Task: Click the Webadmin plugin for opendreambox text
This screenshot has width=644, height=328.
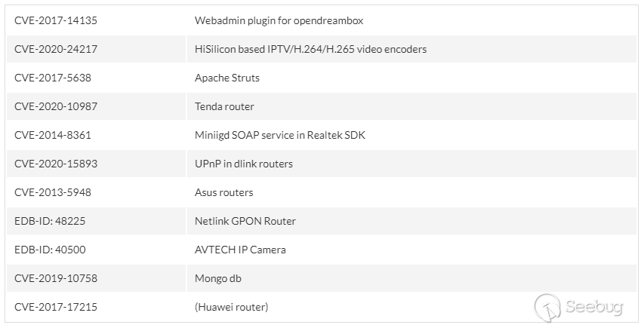Action: click(x=279, y=20)
